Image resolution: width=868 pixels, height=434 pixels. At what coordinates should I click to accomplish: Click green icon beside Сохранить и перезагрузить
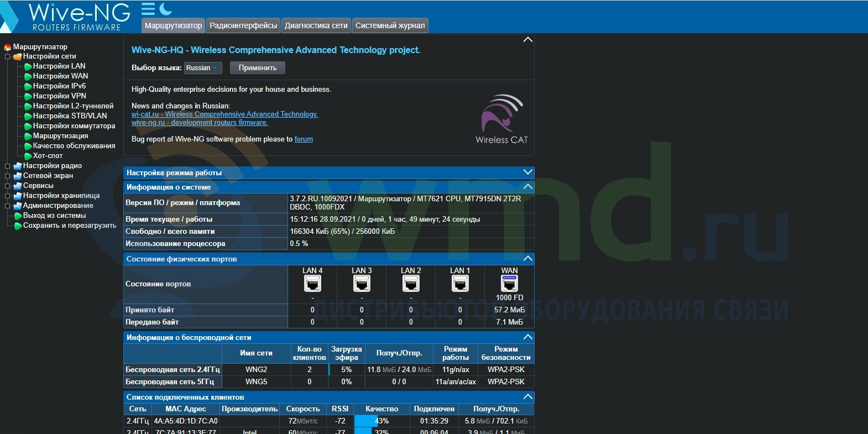(x=18, y=226)
